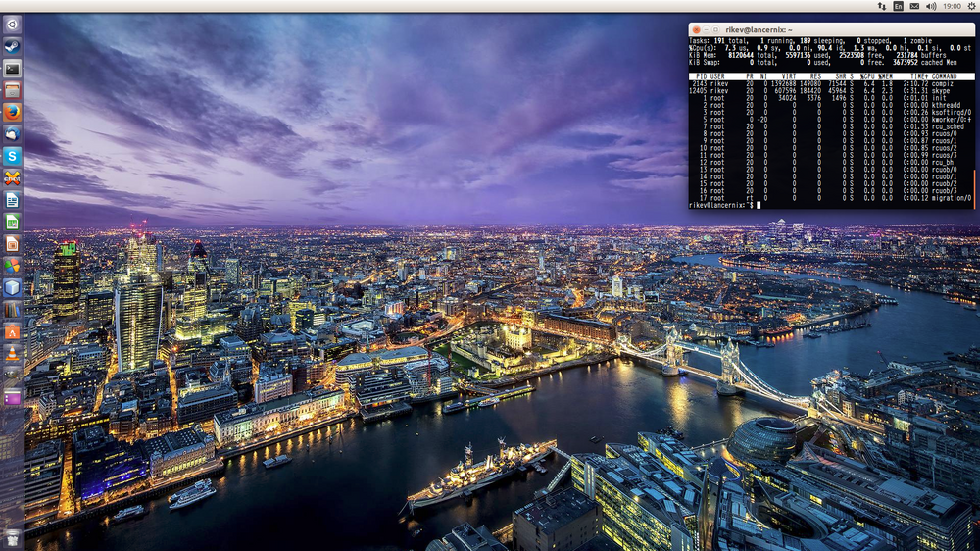Open the sound volume indicator
The height and width of the screenshot is (551, 980).
(x=931, y=6)
